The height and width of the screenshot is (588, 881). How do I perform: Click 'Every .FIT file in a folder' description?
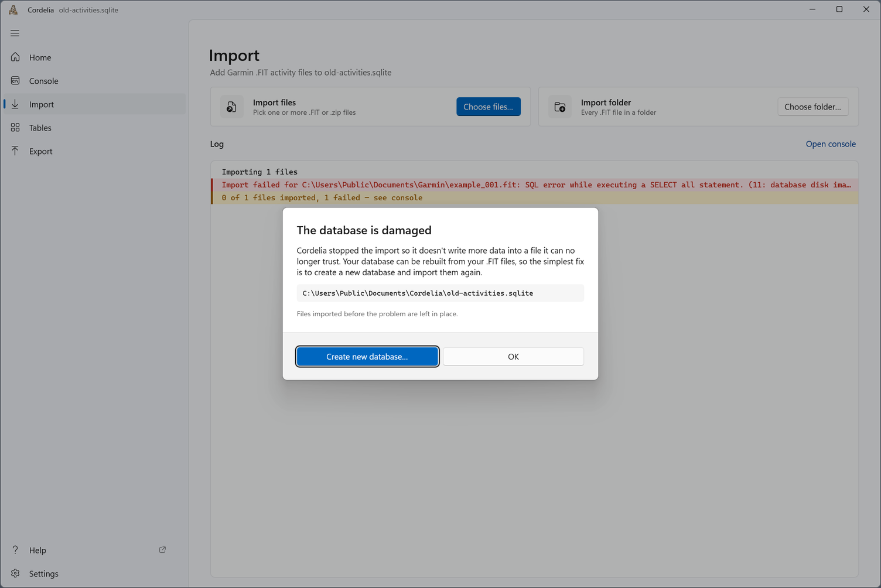619,112
